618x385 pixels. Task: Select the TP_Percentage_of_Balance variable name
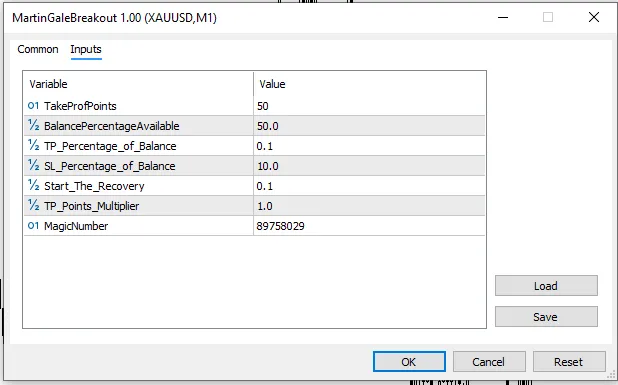click(x=110, y=146)
